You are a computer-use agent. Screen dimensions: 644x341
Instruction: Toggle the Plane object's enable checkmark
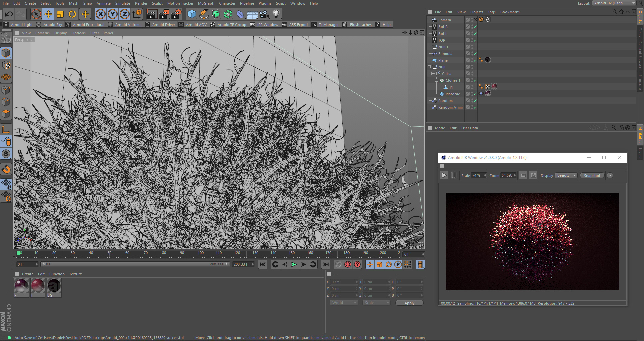pyautogui.click(x=475, y=60)
